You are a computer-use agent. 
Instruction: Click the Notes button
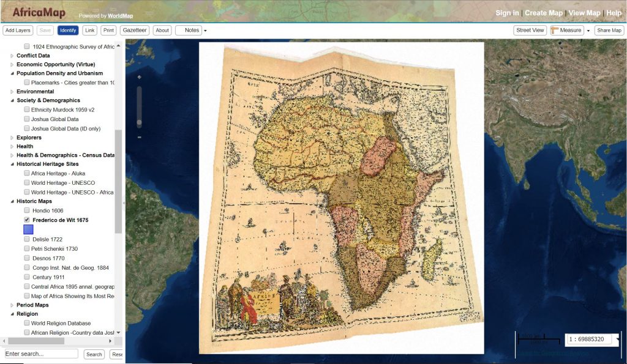tap(189, 31)
